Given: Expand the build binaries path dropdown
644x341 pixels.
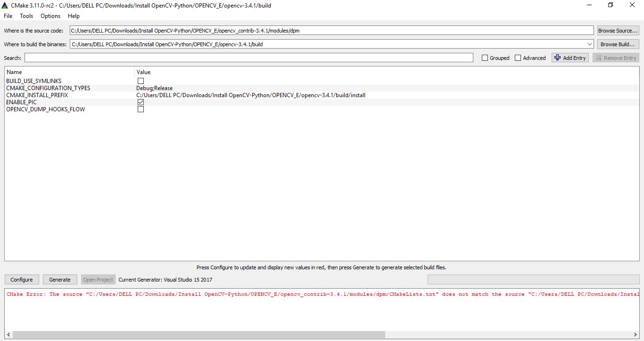Looking at the screenshot, I should click(590, 44).
